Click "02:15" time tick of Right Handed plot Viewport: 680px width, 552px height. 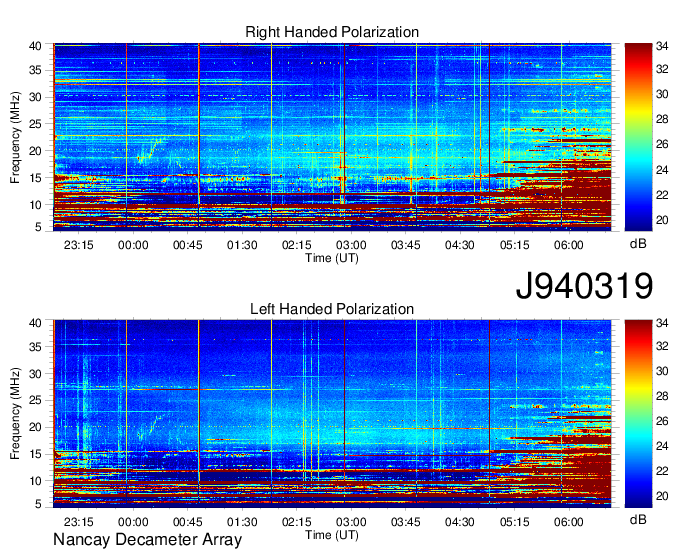297,245
